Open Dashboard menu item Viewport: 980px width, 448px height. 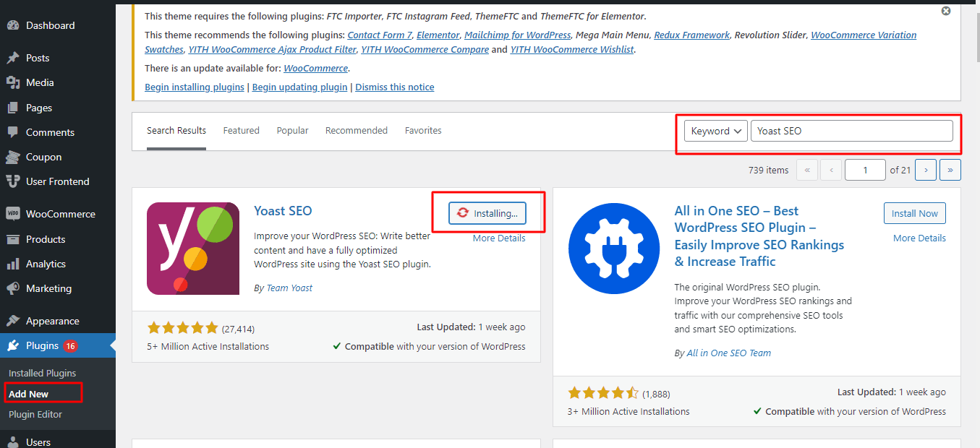click(58, 25)
